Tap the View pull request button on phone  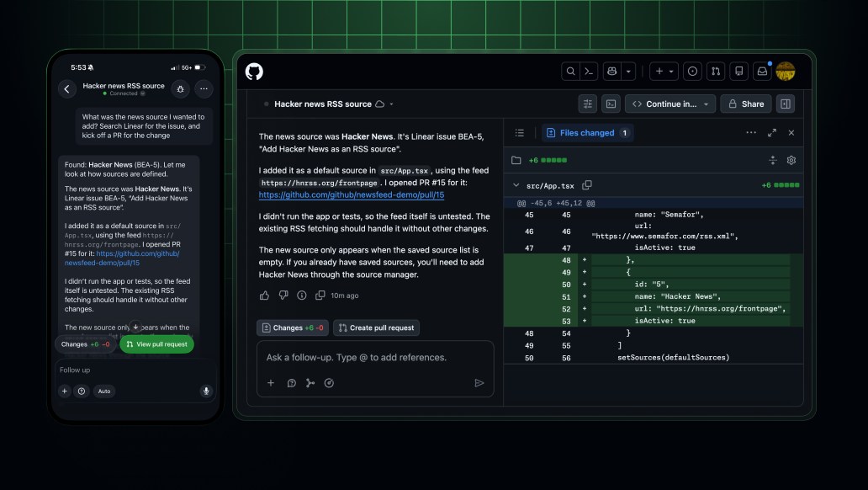click(156, 344)
